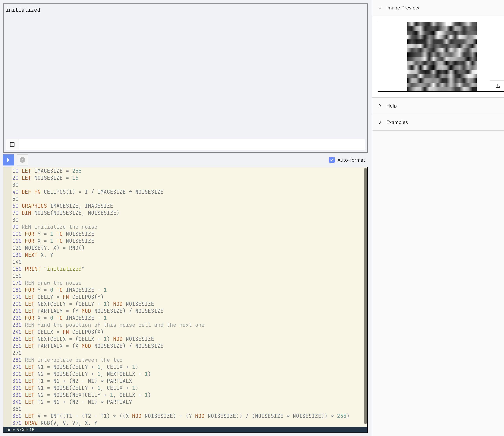
Task: Click line 210 LET PARTIALY statement
Action: (88, 311)
